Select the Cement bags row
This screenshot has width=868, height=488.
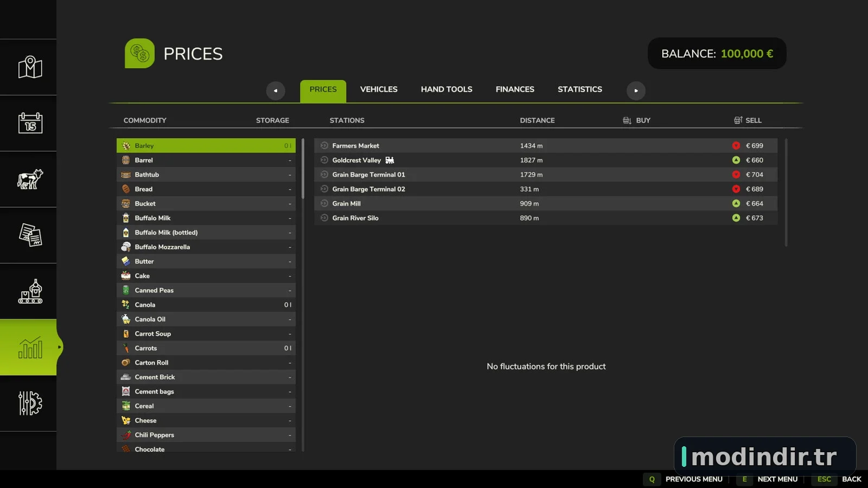(x=206, y=391)
